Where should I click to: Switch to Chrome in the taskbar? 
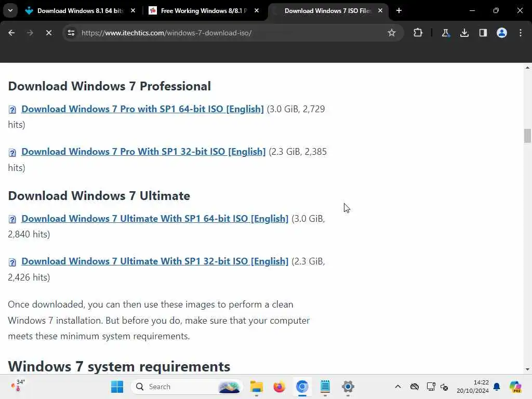302,387
